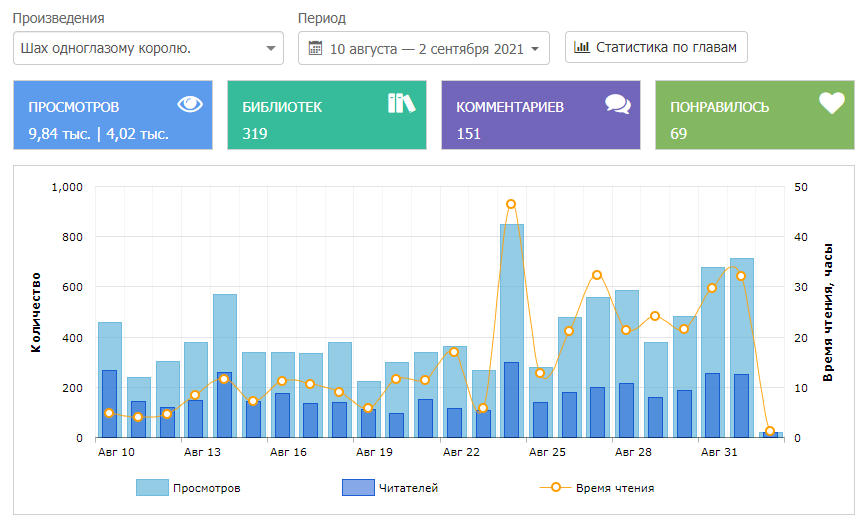The width and height of the screenshot is (868, 521).
Task: Select the Понравилось stats card
Action: coord(754,116)
